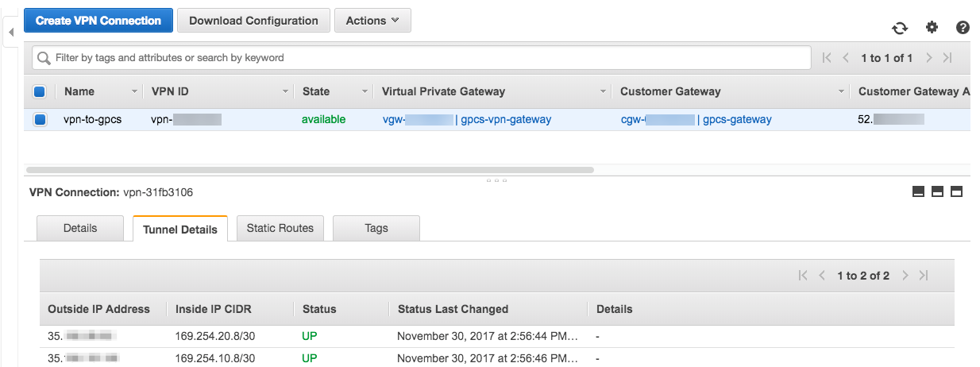Click the horizontal scrollbar under the table

(310, 169)
